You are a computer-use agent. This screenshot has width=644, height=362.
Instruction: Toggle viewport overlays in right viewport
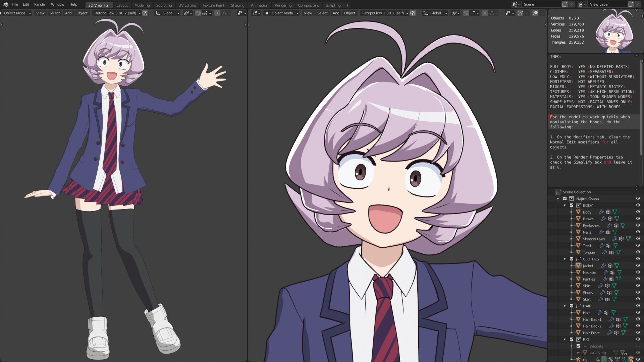535,13
